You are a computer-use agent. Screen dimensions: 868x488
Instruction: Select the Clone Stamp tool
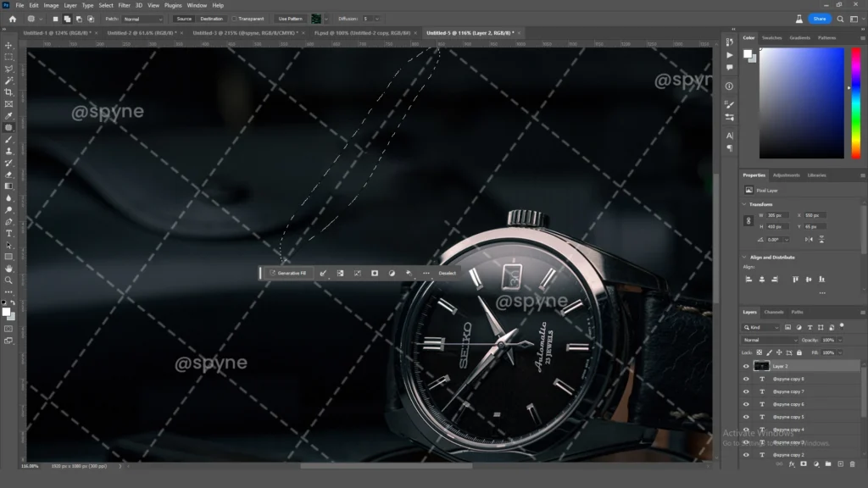coord(8,151)
